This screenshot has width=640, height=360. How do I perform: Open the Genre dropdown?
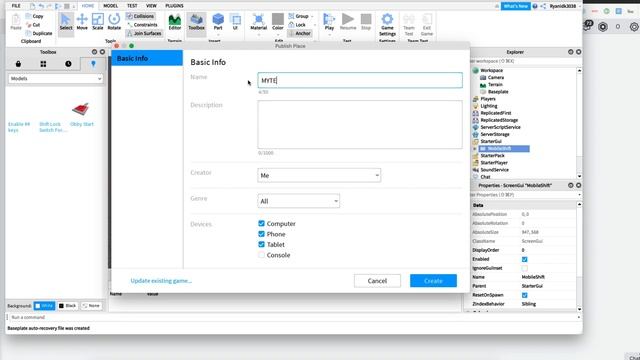pos(298,201)
